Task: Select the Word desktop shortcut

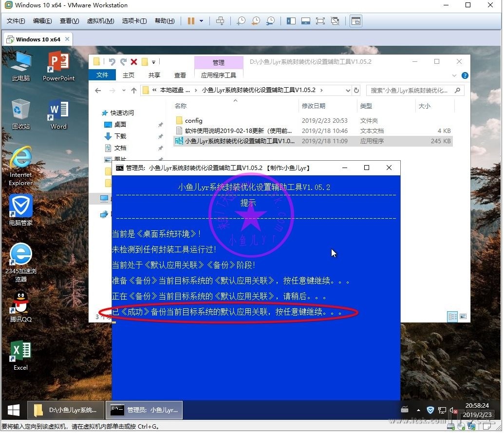Action: 58,115
